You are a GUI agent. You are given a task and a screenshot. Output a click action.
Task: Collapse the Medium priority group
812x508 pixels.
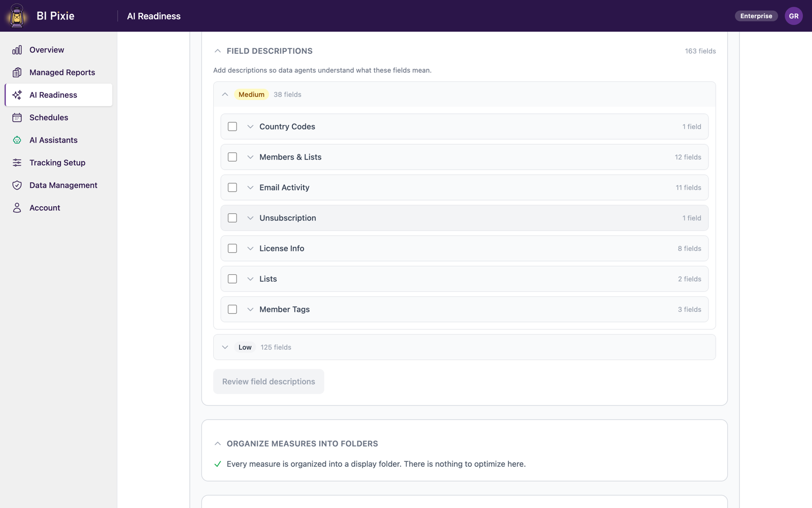point(225,94)
